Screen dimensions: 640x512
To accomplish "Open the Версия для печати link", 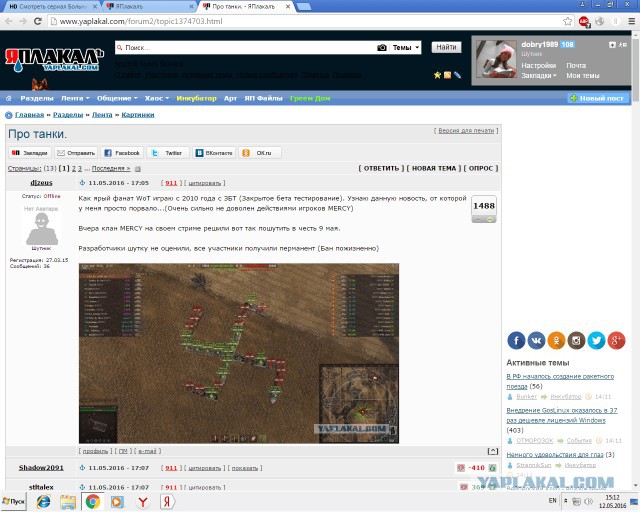I will coord(466,131).
